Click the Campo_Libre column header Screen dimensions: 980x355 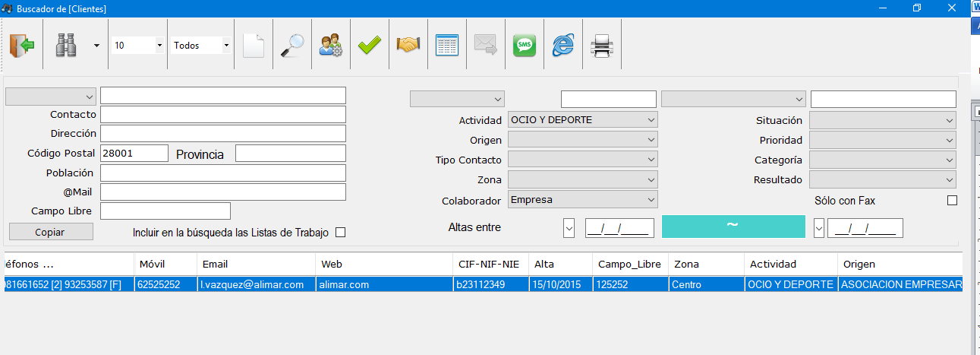click(x=630, y=264)
